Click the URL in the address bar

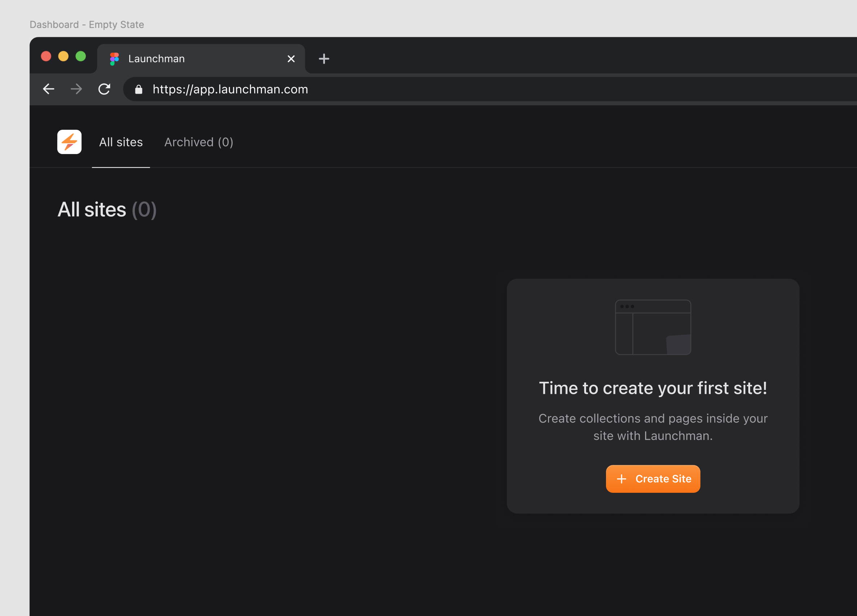230,89
